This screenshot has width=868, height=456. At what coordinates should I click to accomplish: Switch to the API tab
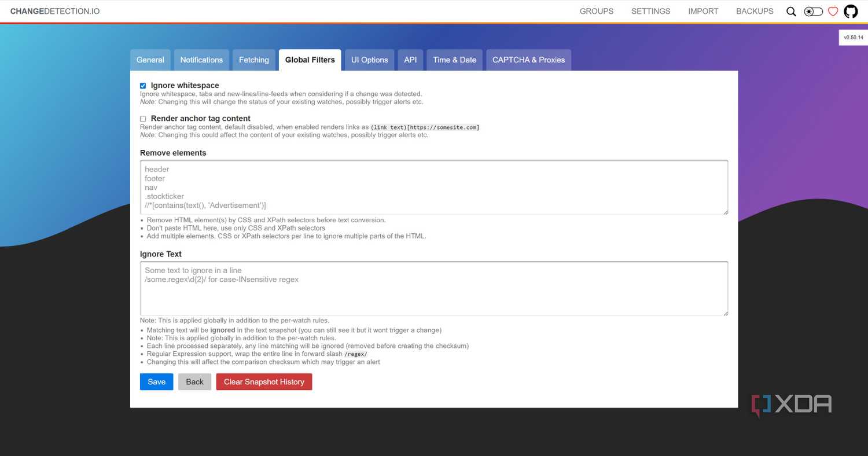tap(410, 60)
